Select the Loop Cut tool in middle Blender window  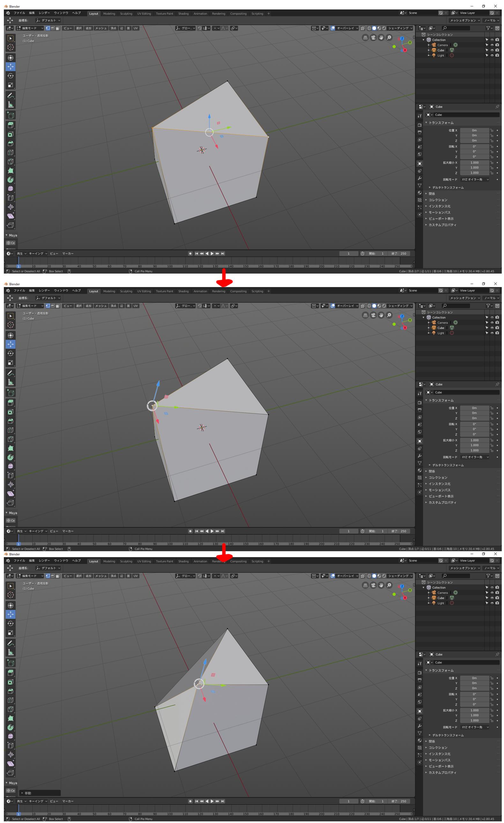10,430
